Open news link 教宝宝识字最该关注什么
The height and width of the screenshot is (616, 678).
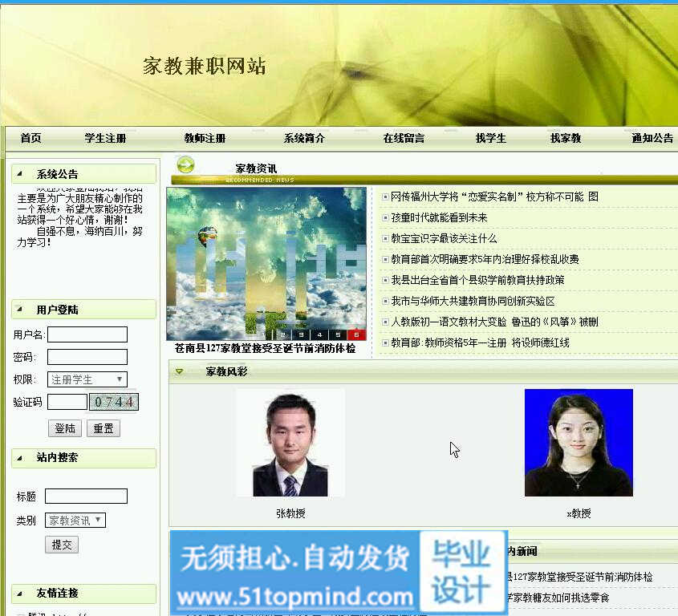point(444,238)
